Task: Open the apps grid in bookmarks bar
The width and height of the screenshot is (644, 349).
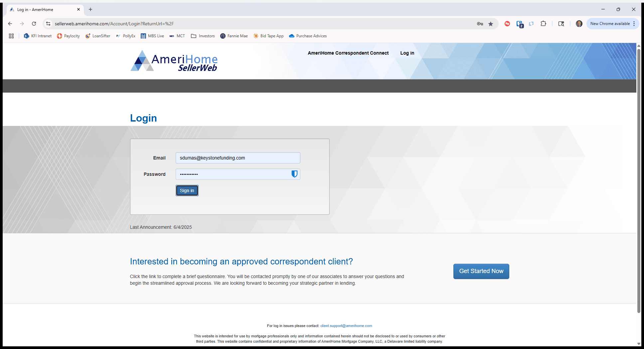Action: point(11,36)
